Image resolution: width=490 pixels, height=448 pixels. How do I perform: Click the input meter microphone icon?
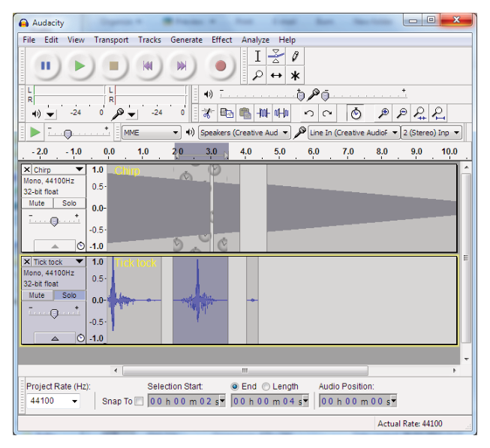(x=118, y=114)
